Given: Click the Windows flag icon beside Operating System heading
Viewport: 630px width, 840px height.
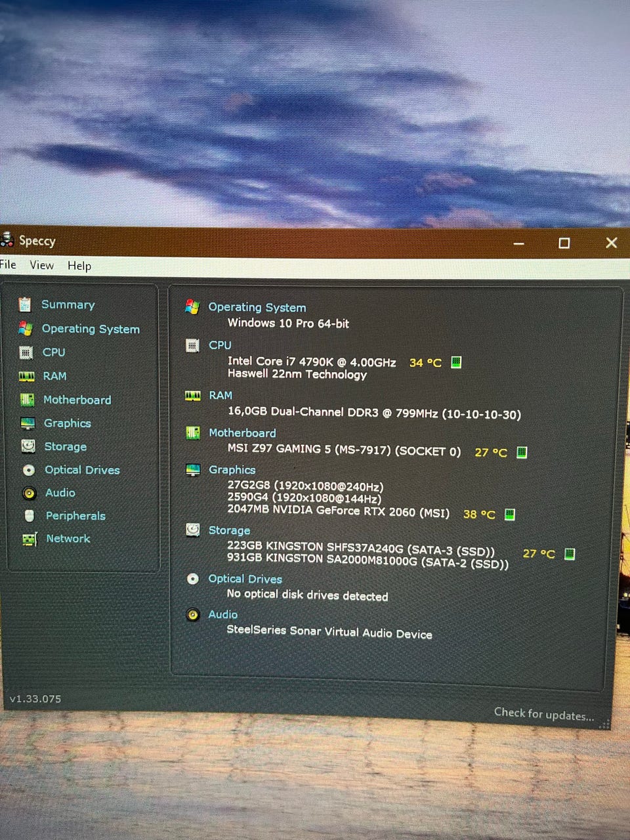Looking at the screenshot, I should click(192, 306).
